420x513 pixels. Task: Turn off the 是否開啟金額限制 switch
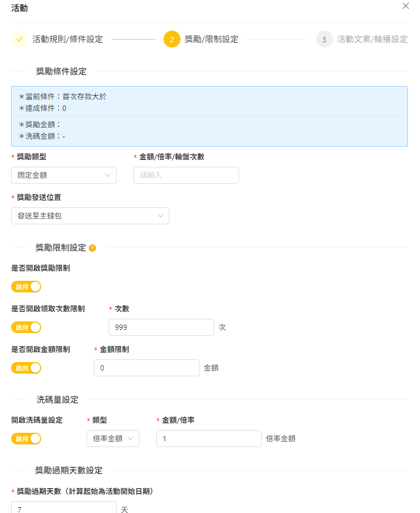pos(26,368)
